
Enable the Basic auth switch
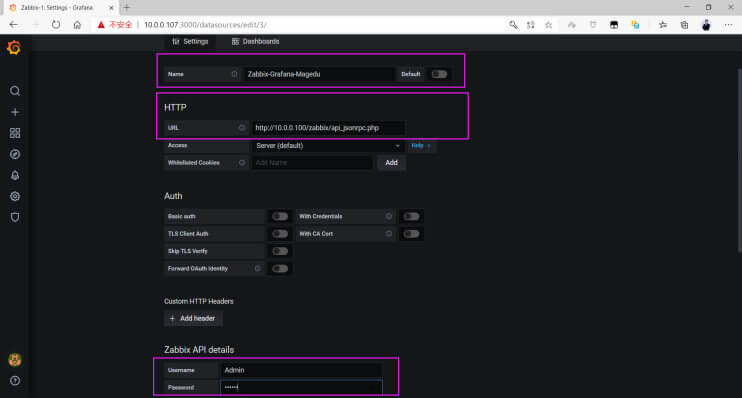point(280,216)
